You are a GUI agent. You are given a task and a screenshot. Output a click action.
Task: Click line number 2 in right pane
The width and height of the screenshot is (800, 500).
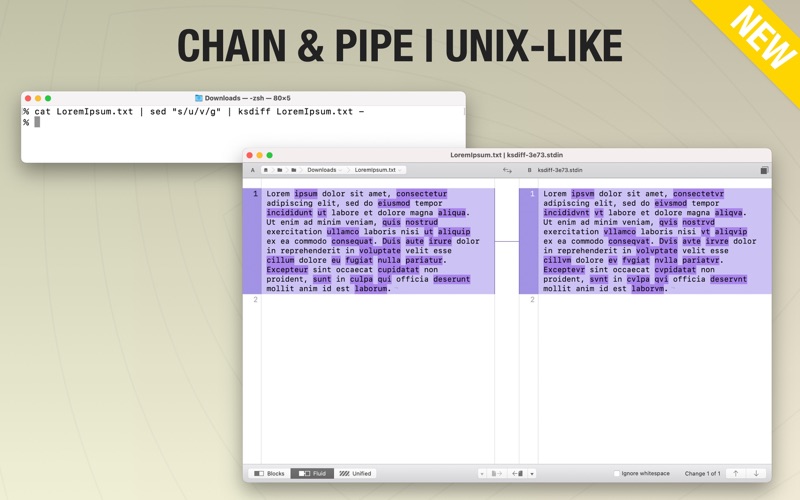tap(532, 300)
